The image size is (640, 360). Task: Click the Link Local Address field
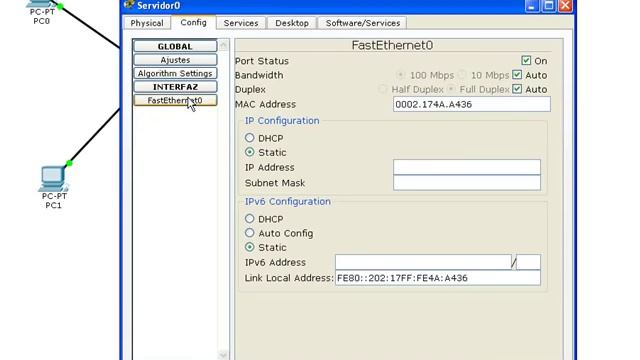click(x=438, y=278)
